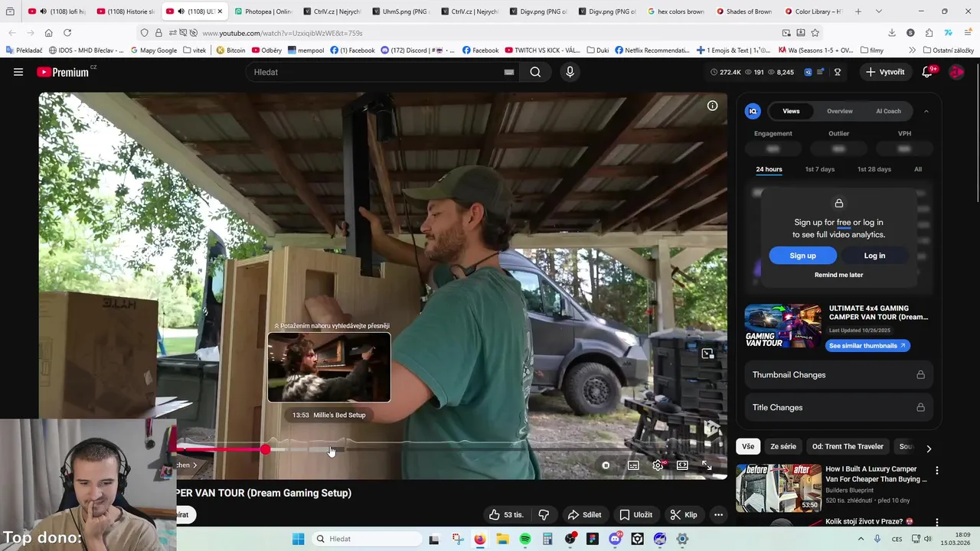Click the magnifier search button

[x=535, y=72]
